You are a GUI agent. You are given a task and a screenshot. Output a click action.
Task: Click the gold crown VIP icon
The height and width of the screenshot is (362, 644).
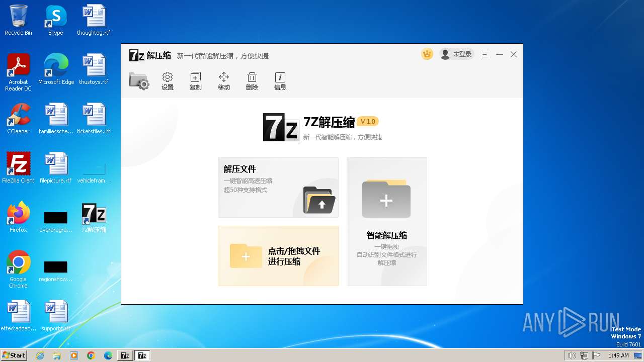pos(427,54)
